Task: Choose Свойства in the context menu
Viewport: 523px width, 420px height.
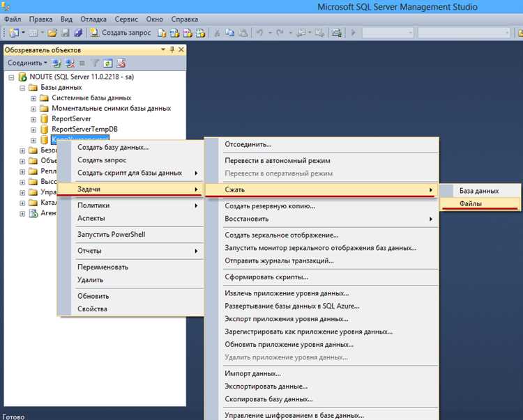Action: click(x=92, y=309)
